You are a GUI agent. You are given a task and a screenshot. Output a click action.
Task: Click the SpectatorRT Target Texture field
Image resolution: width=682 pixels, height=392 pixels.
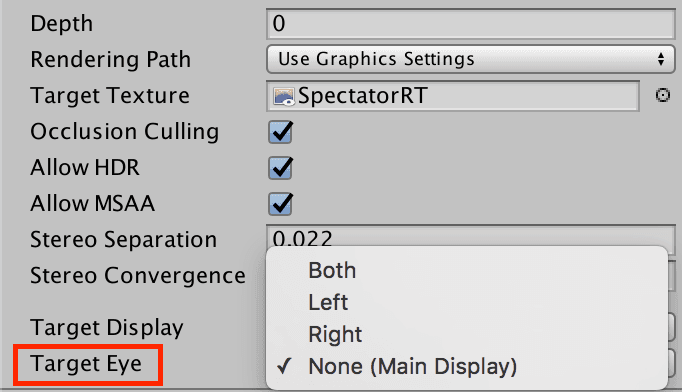pos(453,96)
